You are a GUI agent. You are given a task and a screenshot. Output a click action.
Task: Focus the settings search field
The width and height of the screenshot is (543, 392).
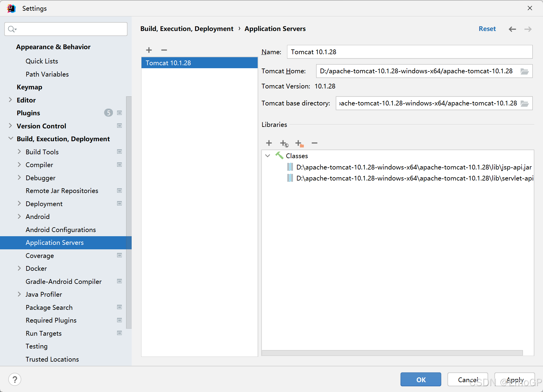click(x=66, y=29)
